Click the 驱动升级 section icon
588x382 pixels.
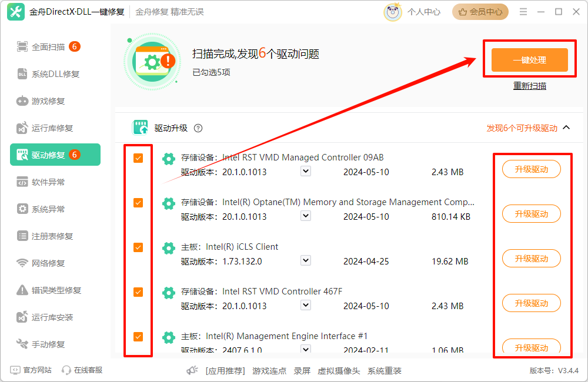[140, 128]
